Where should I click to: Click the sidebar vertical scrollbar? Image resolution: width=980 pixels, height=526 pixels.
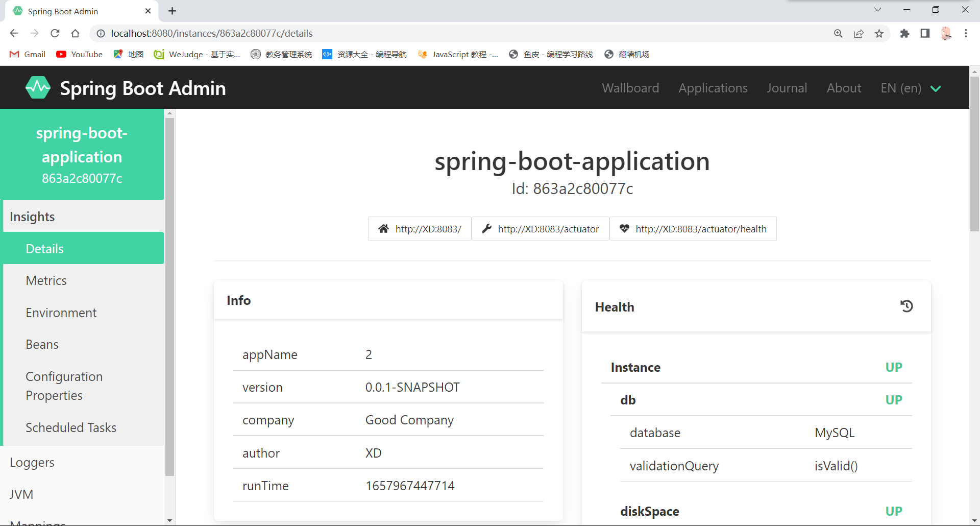click(x=170, y=297)
